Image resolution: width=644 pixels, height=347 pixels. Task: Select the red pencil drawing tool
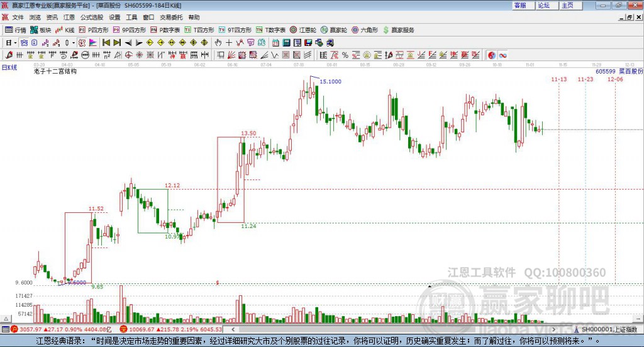tap(9, 55)
